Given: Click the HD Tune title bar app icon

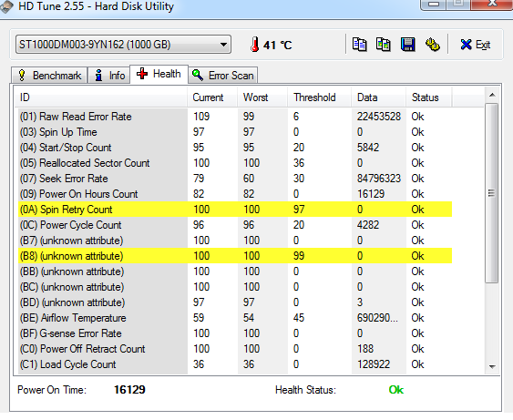Looking at the screenshot, I should [6, 7].
